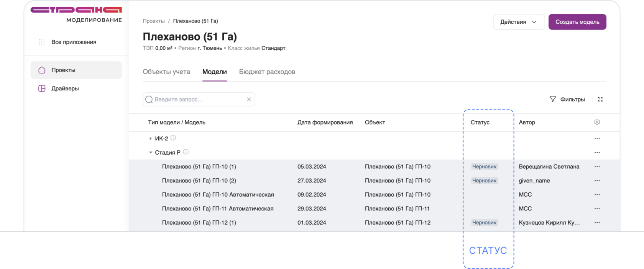Open the filter funnel Фильтры
Image resolution: width=644 pixels, height=269 pixels.
click(567, 99)
